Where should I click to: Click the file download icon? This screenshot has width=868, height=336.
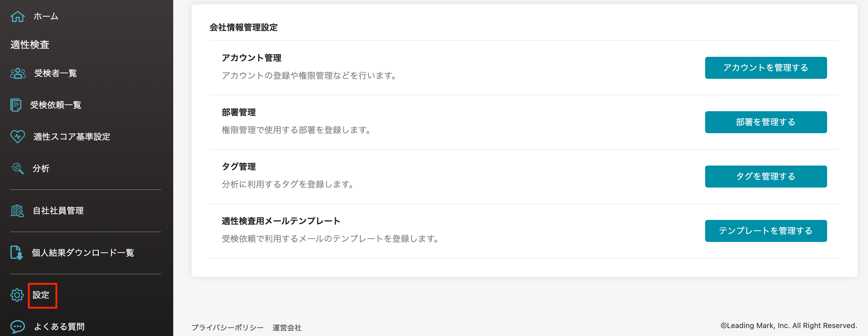coord(16,253)
